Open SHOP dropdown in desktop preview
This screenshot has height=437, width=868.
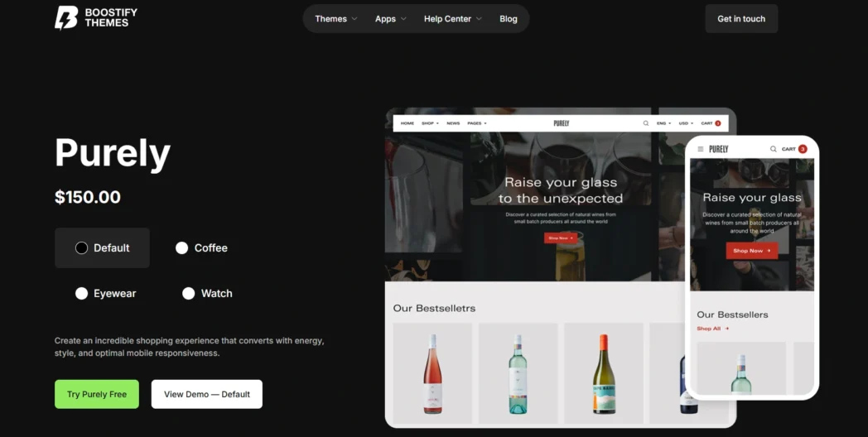pyautogui.click(x=430, y=123)
